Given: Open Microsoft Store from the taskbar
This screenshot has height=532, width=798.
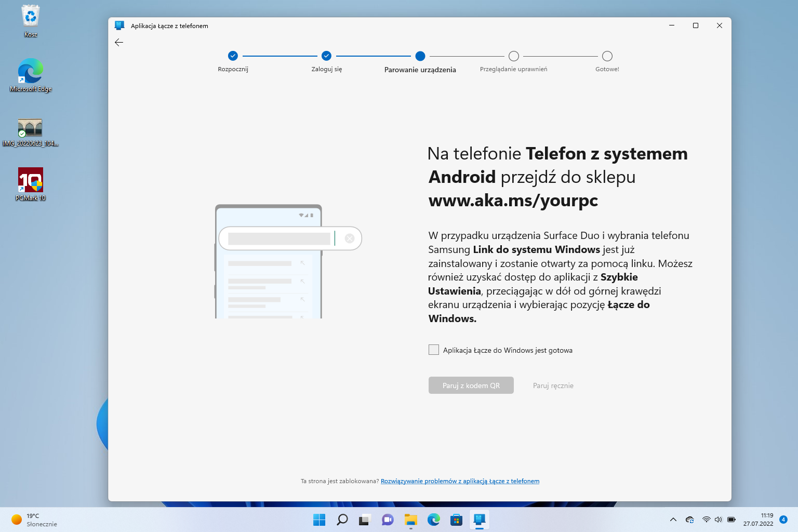Looking at the screenshot, I should point(456,520).
